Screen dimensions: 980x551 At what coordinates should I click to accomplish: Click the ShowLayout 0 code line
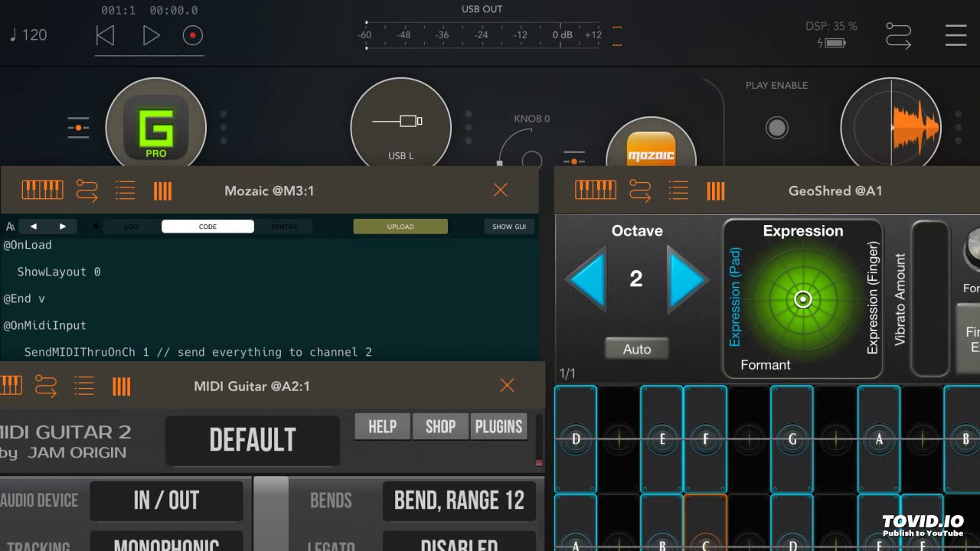pyautogui.click(x=59, y=272)
